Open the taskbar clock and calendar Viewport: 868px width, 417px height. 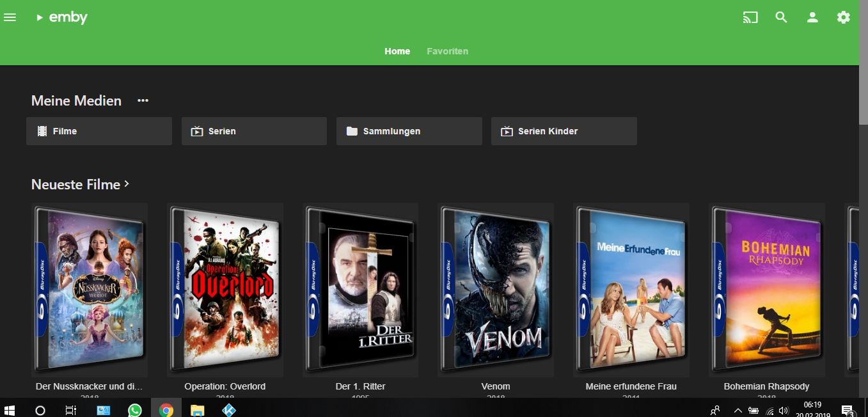click(812, 409)
